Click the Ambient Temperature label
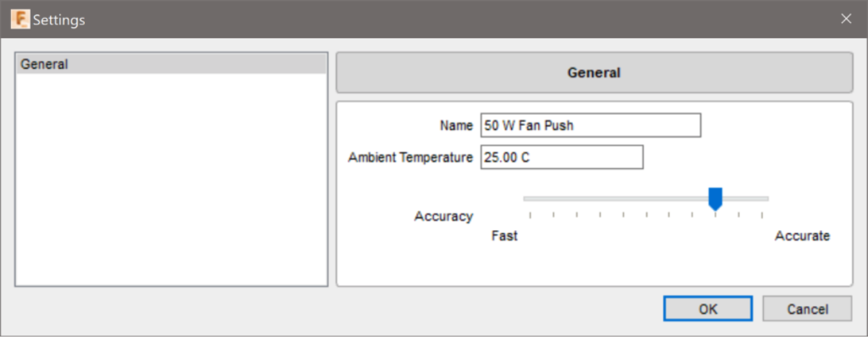This screenshot has width=868, height=338. [x=410, y=157]
